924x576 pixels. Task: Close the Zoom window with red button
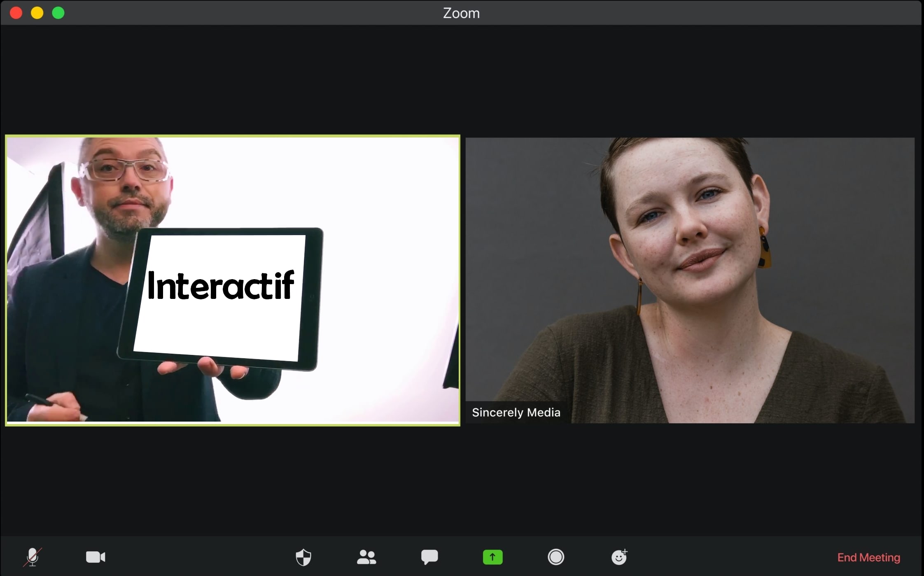(x=16, y=13)
